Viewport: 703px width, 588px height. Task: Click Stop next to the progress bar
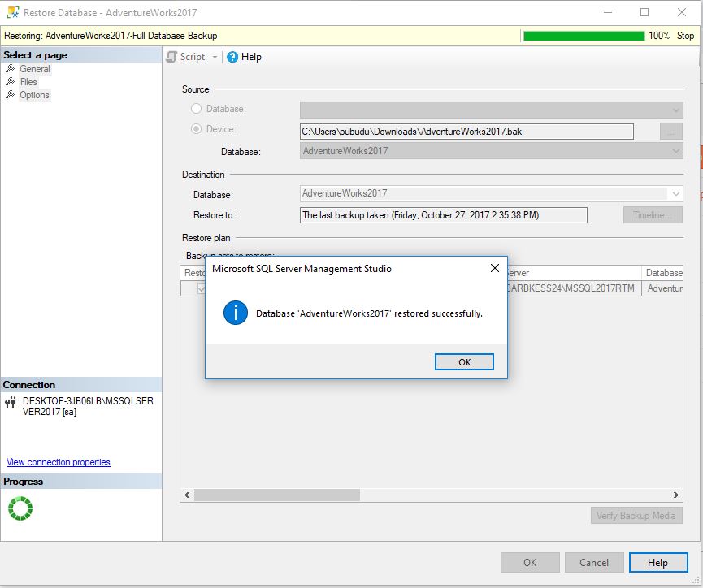pos(687,35)
